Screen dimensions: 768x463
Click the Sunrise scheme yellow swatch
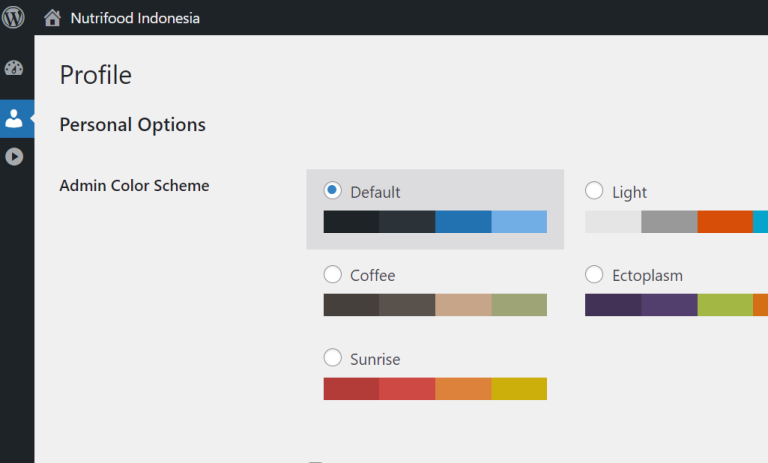click(x=519, y=388)
